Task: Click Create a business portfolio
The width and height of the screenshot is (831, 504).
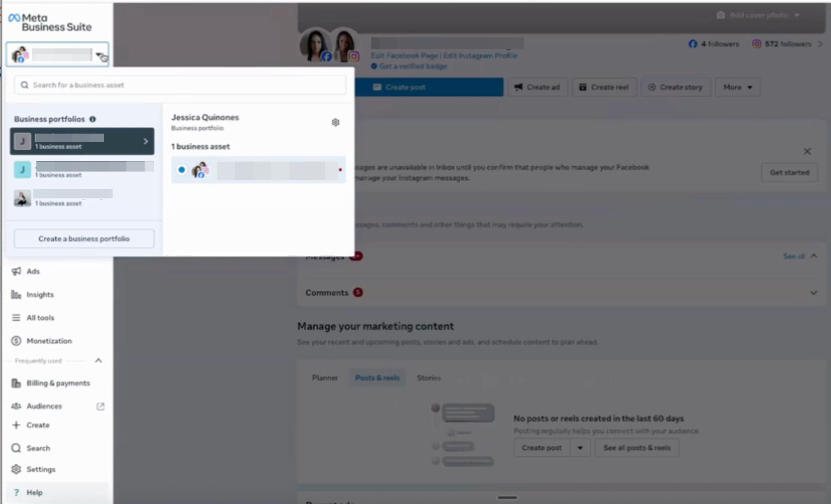Action: tap(84, 239)
